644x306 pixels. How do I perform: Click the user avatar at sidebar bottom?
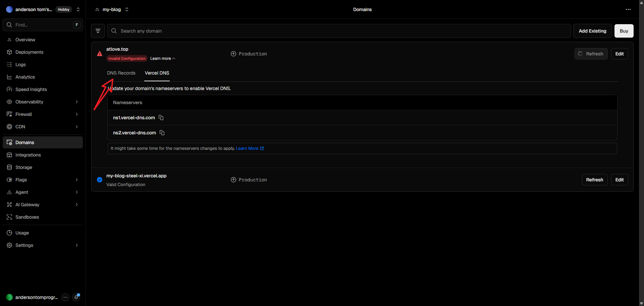[9, 297]
